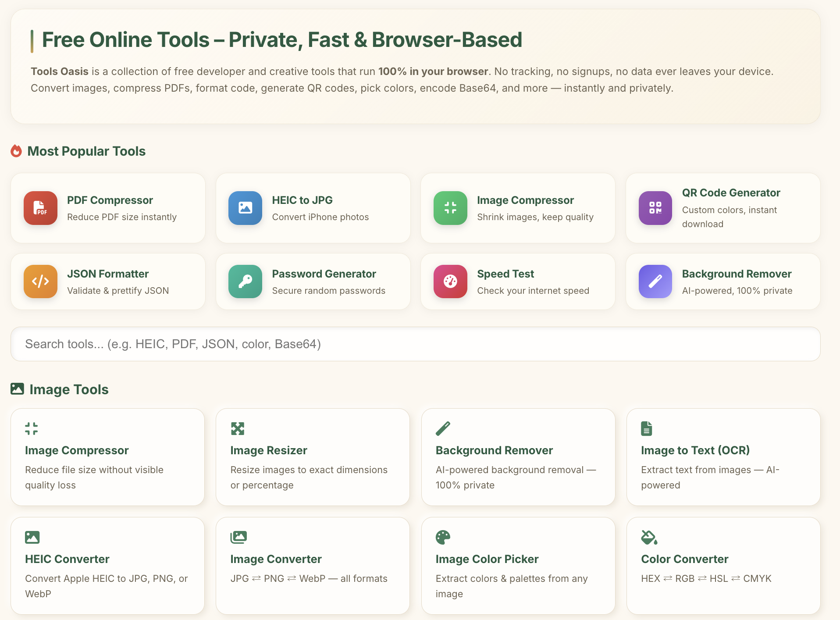Click the stacked images icon in Image Converter card
The image size is (840, 620).
pos(238,537)
